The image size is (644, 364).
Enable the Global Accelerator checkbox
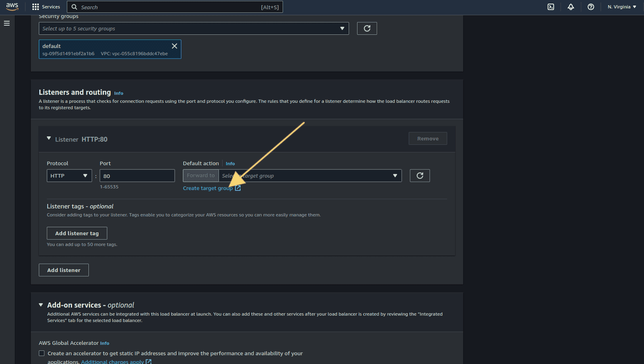pos(42,353)
